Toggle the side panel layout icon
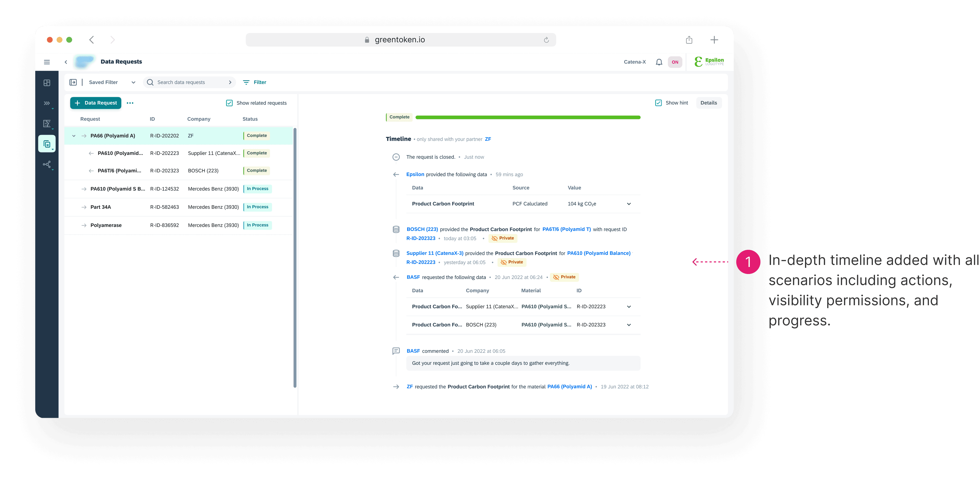This screenshot has height=480, width=980. point(73,82)
